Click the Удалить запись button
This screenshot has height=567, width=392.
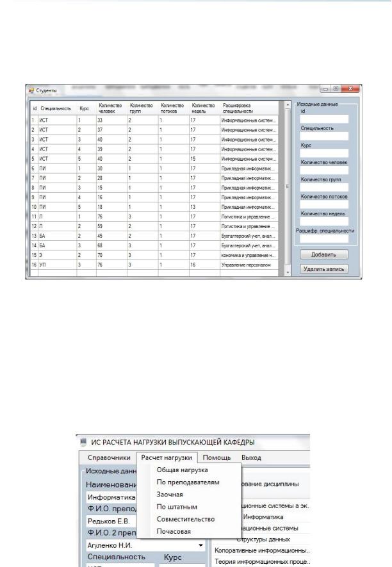324,268
